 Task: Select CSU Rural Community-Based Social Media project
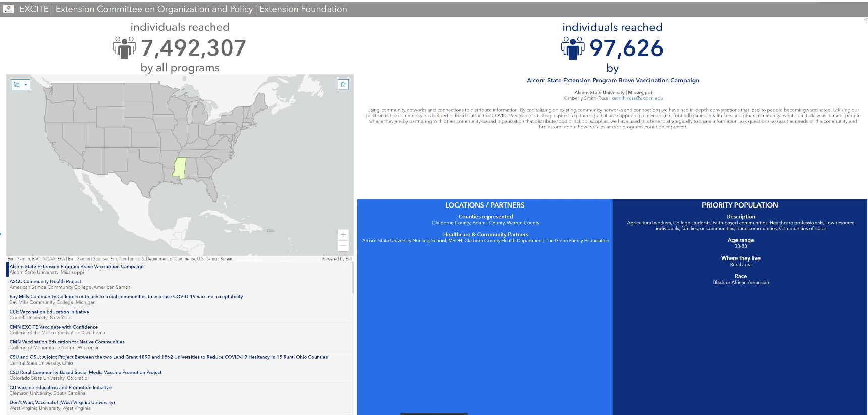pos(179,375)
